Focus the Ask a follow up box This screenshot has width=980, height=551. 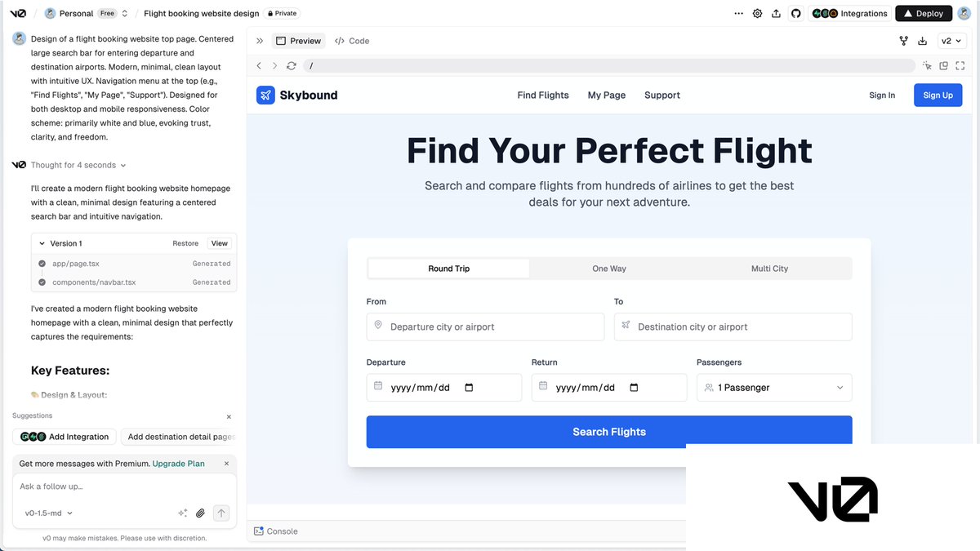point(124,487)
